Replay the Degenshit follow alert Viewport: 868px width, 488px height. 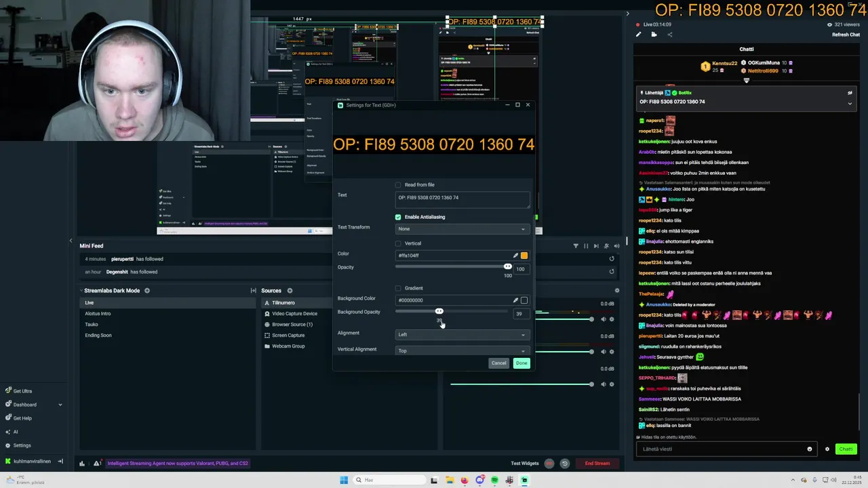612,272
